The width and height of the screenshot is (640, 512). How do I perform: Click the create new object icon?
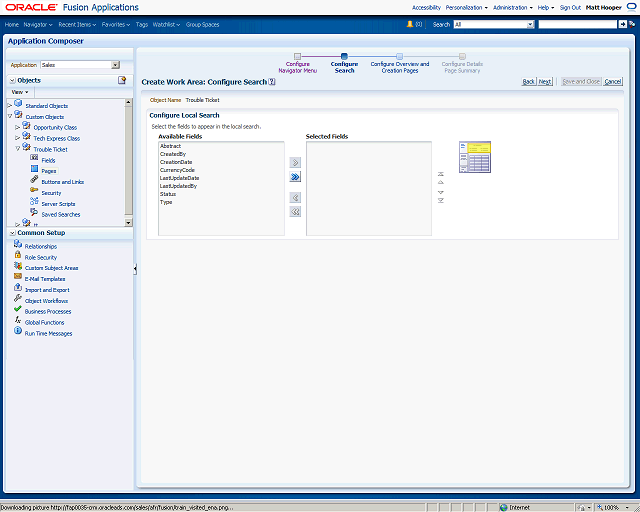coord(122,80)
